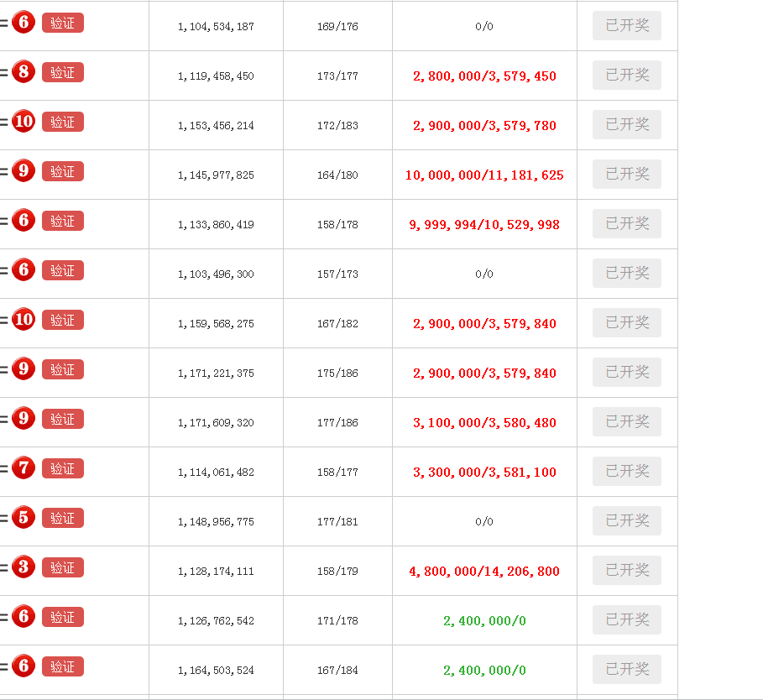Click 已开奖 button in the 1,103,496,300 row
This screenshot has height=700, width=763.
pyautogui.click(x=627, y=274)
